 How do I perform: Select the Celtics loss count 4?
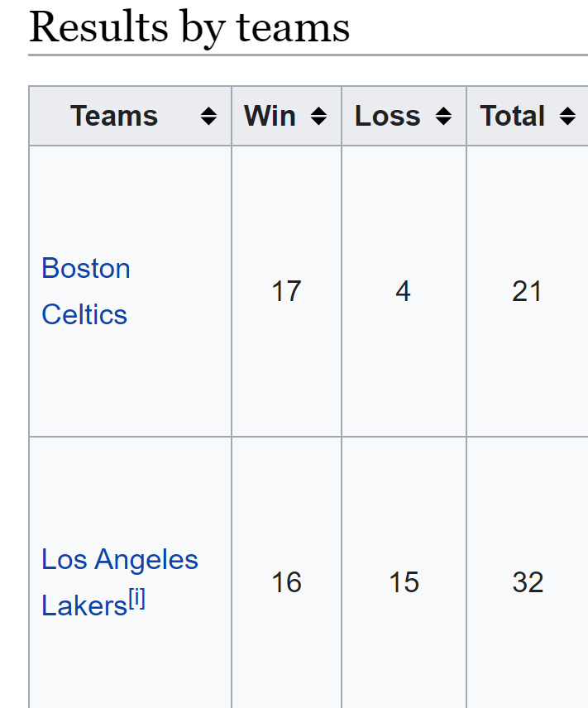[403, 291]
